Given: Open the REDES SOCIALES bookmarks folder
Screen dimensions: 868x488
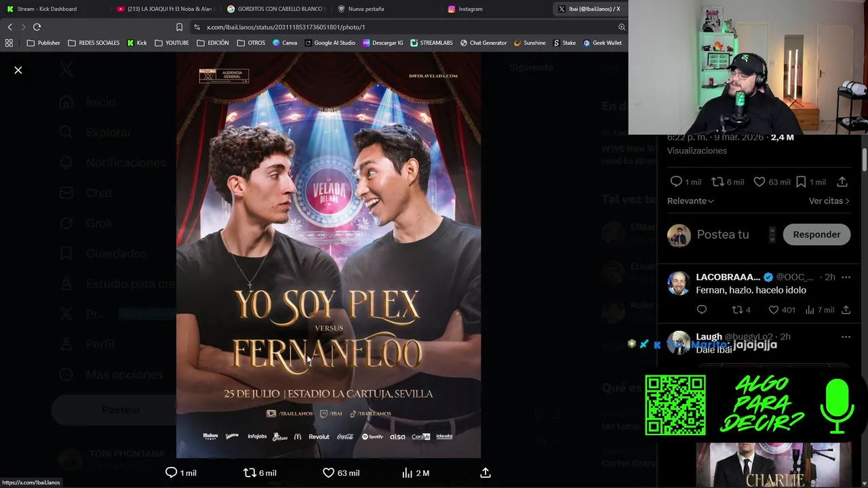Looking at the screenshot, I should 94,43.
